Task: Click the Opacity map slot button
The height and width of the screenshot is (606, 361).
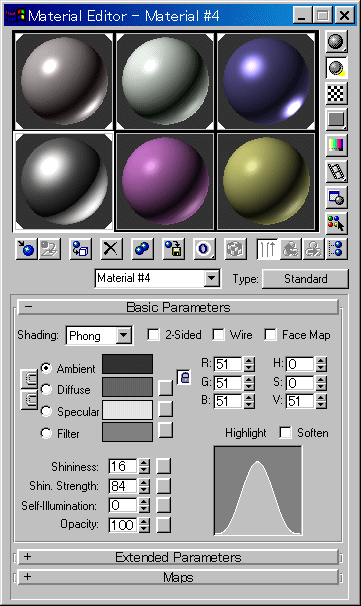Action: pos(163,524)
